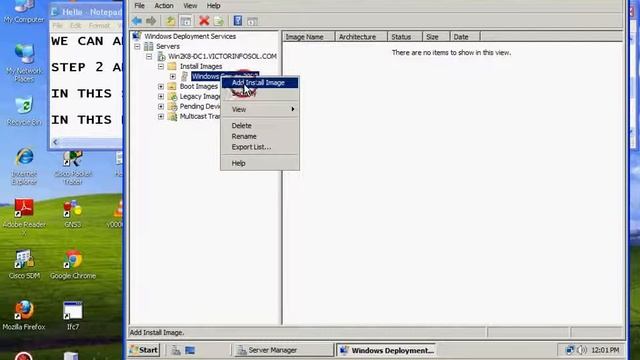
Task: Open the Help menu in the menu bar
Action: pos(213,6)
